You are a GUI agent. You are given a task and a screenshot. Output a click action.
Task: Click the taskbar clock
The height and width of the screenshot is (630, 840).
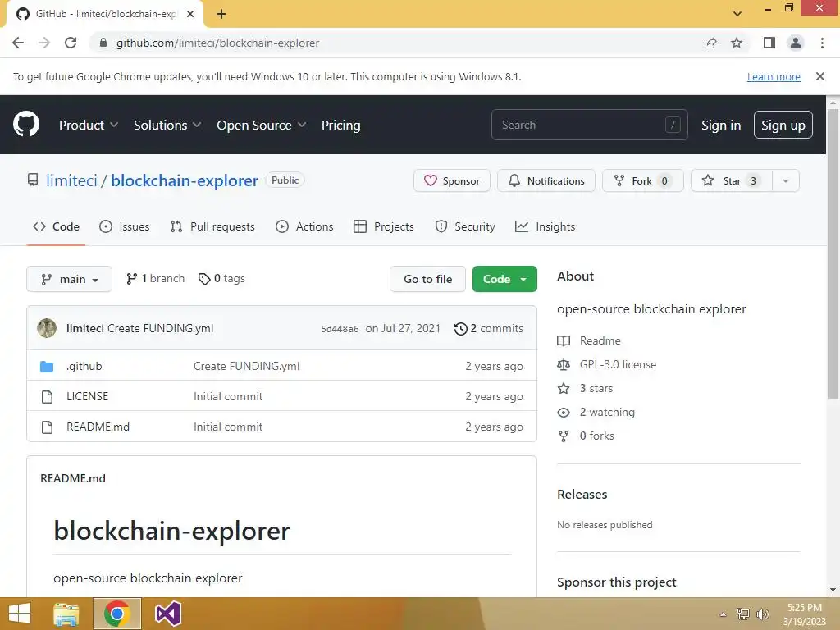[x=804, y=614]
